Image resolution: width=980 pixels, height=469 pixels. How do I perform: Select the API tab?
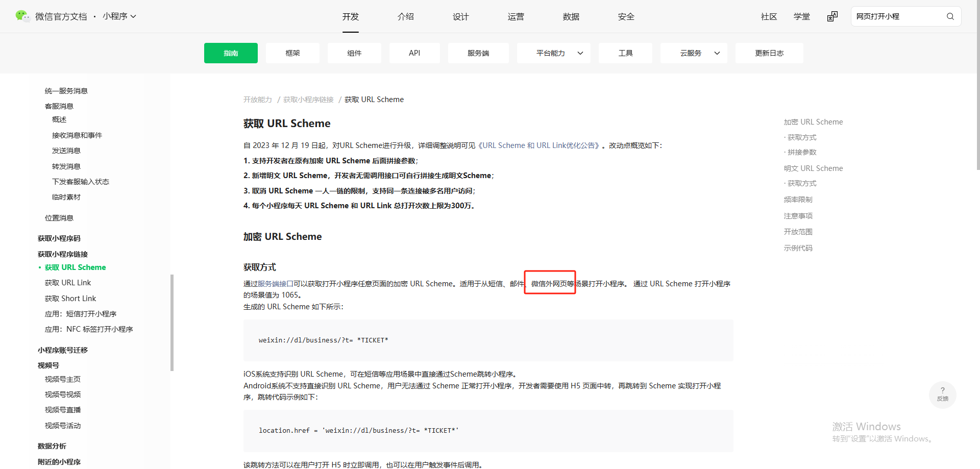click(x=414, y=53)
